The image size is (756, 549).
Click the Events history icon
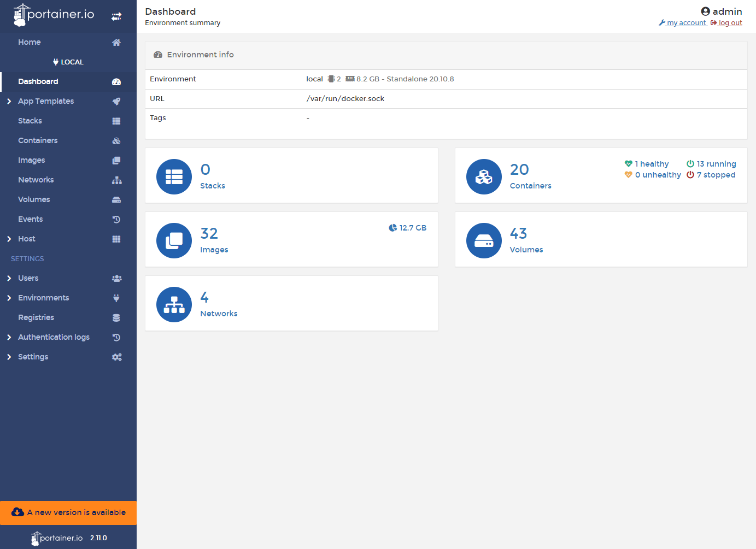[x=116, y=219]
